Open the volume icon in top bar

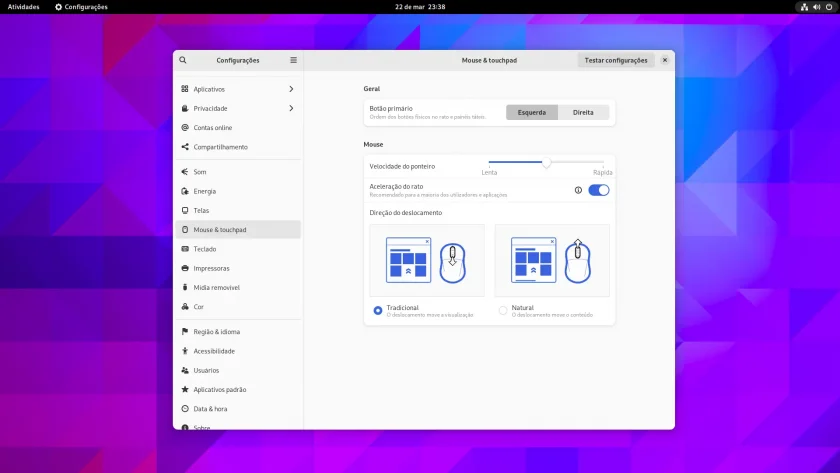pyautogui.click(x=816, y=7)
